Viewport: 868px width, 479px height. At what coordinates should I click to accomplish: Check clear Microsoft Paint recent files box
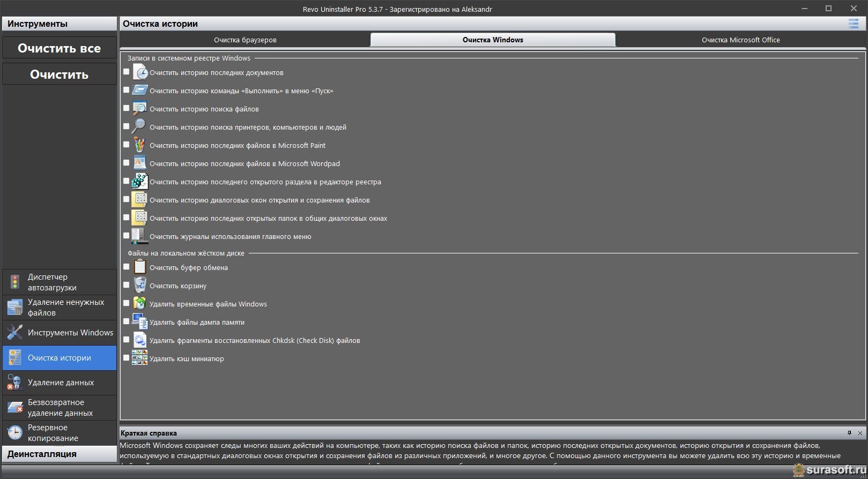(x=127, y=144)
